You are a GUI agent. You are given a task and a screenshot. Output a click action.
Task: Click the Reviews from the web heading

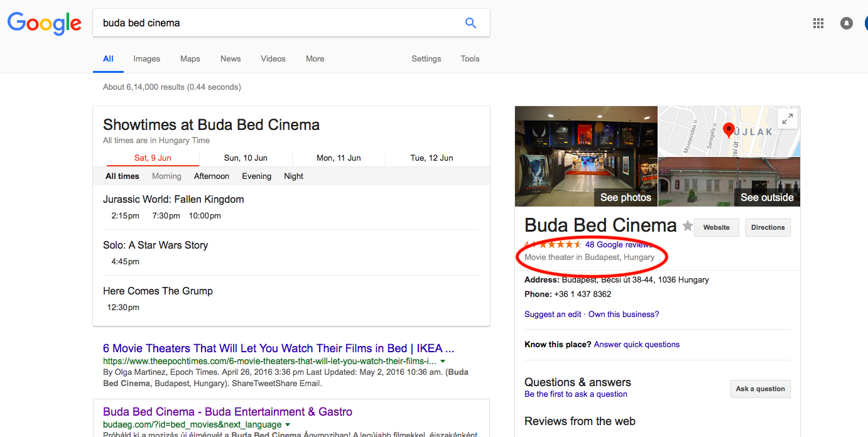pos(580,421)
